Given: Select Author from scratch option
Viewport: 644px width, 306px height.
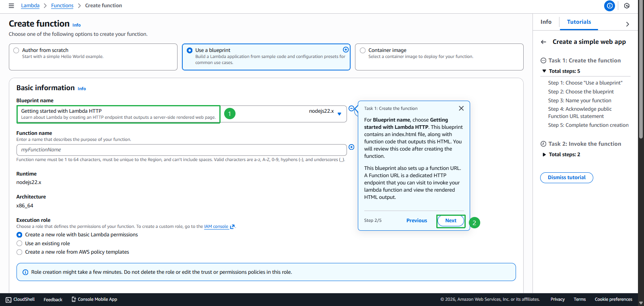Looking at the screenshot, I should (17, 50).
